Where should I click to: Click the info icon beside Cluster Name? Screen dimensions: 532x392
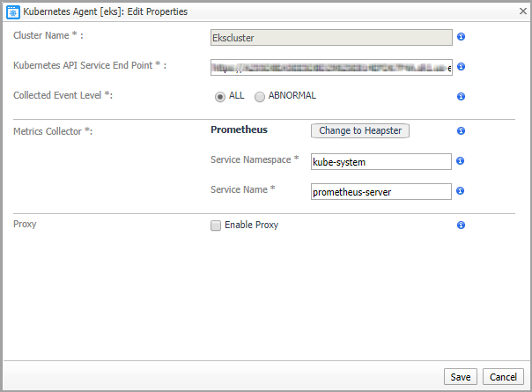pyautogui.click(x=462, y=37)
